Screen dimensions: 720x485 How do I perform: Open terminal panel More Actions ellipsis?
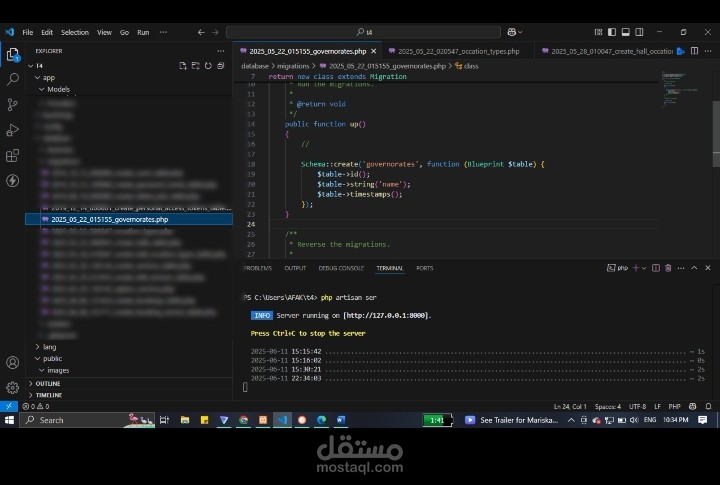point(681,268)
